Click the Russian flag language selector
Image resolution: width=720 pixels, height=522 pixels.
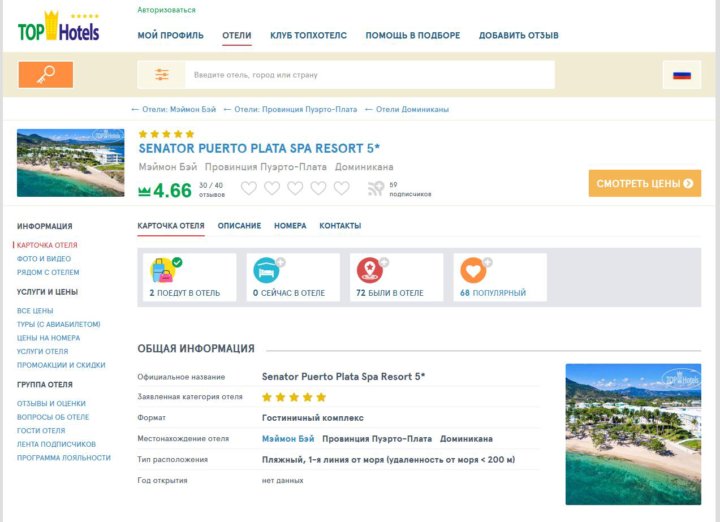(x=682, y=75)
